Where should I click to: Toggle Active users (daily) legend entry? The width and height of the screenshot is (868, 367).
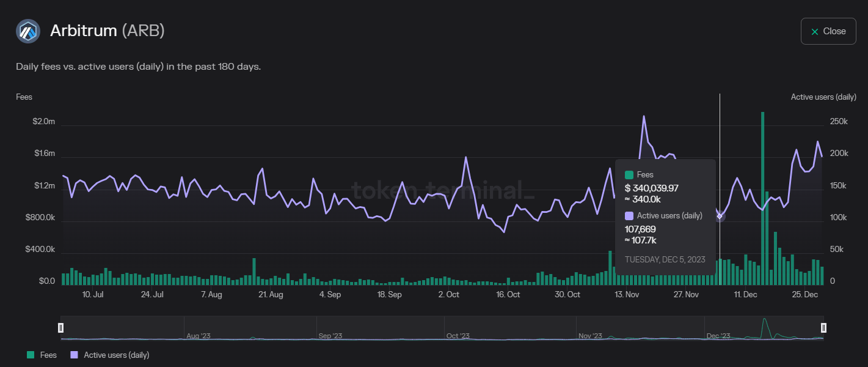point(110,355)
